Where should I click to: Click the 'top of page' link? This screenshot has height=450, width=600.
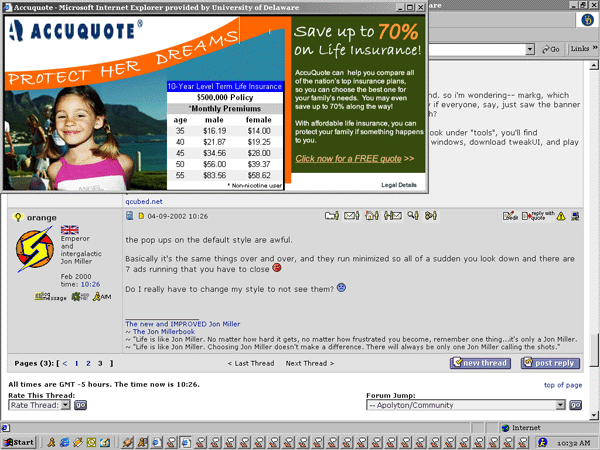tap(563, 385)
